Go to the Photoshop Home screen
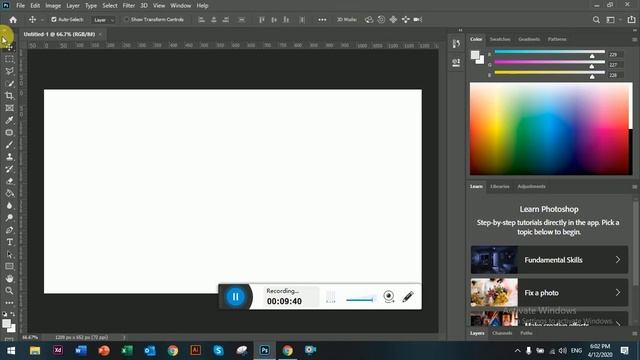Image resolution: width=640 pixels, height=360 pixels. pyautogui.click(x=13, y=20)
